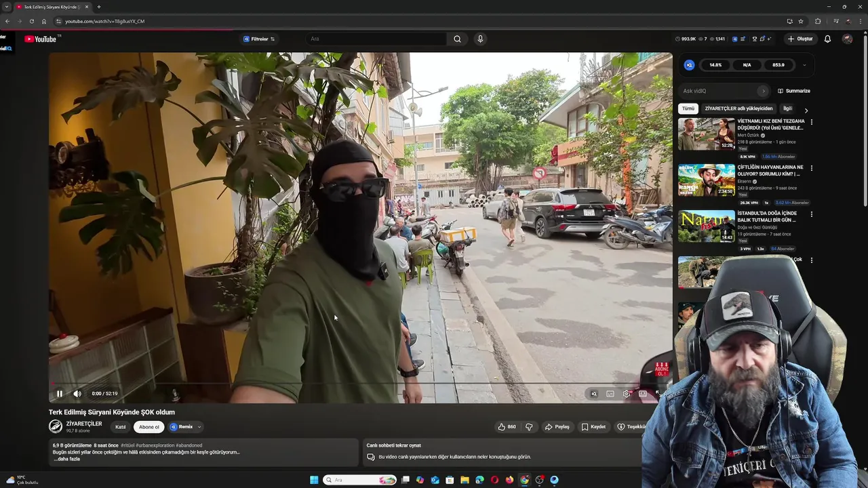Screen dimensions: 868x488
Task: Focus the YouTube Ara search field
Action: tap(376, 39)
